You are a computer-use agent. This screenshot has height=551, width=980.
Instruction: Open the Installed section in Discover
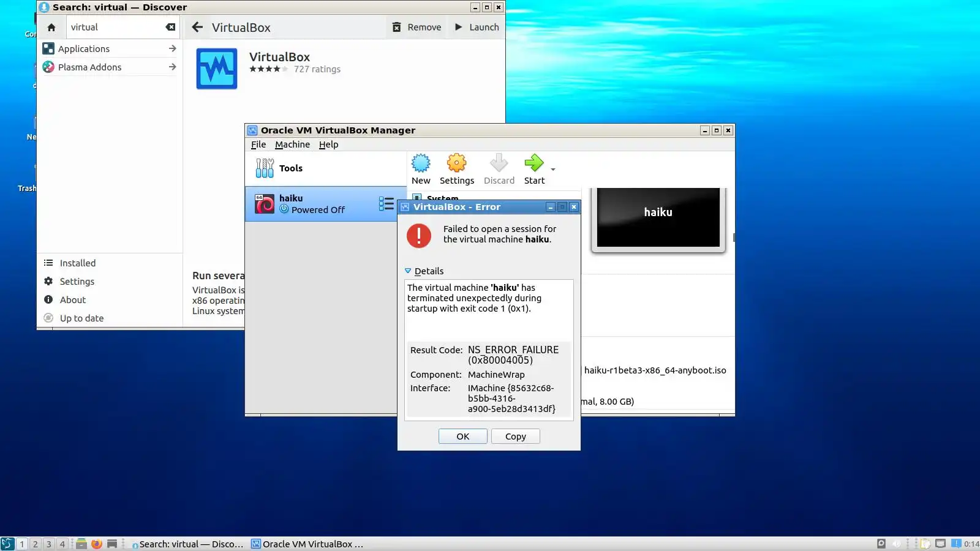[110, 263]
